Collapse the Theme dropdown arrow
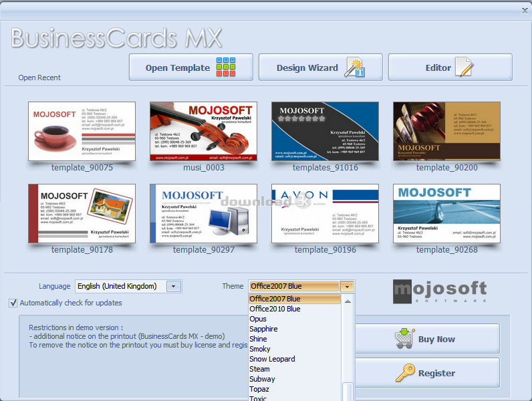This screenshot has width=532, height=401. pyautogui.click(x=347, y=287)
